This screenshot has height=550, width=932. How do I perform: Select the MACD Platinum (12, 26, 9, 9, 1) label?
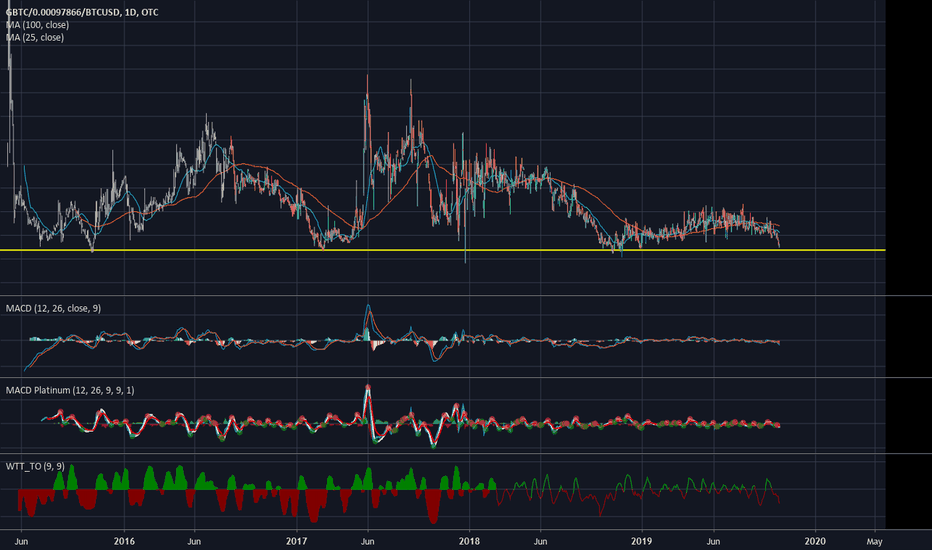[x=70, y=390]
